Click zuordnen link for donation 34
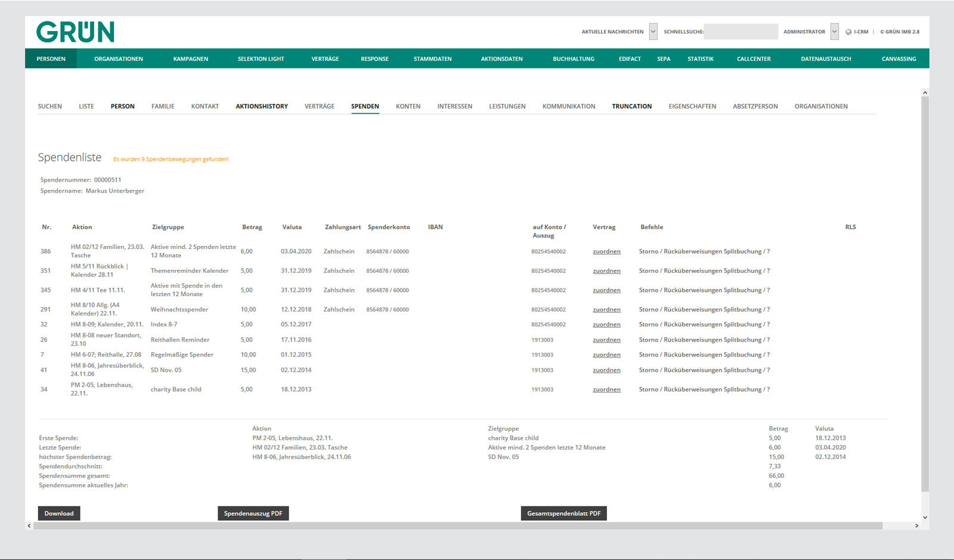 point(606,390)
